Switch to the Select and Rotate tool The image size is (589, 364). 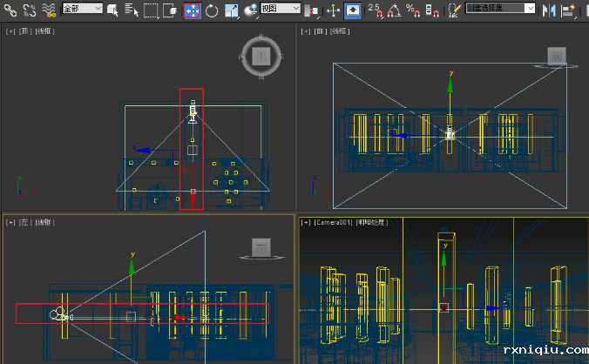[x=212, y=10]
